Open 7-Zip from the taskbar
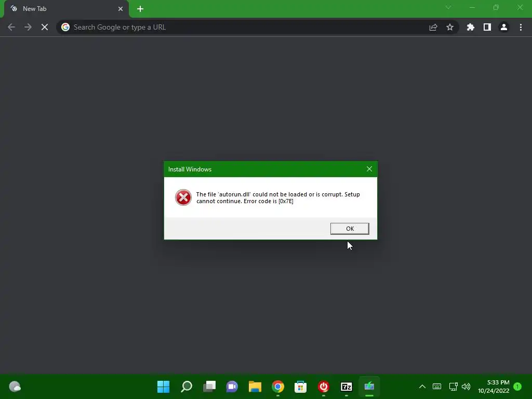532x399 pixels. 346,387
